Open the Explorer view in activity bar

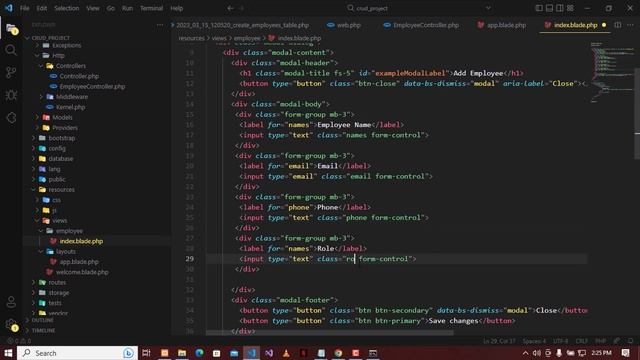pos(11,29)
